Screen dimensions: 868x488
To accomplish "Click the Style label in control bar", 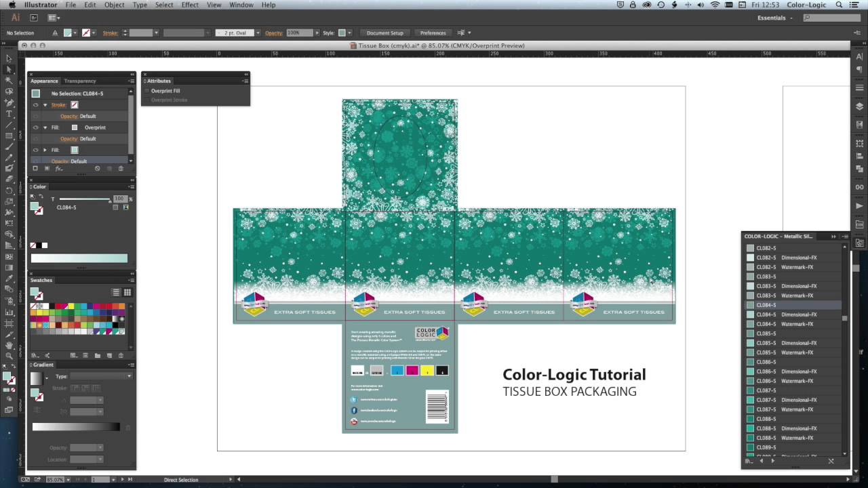I will tap(329, 33).
